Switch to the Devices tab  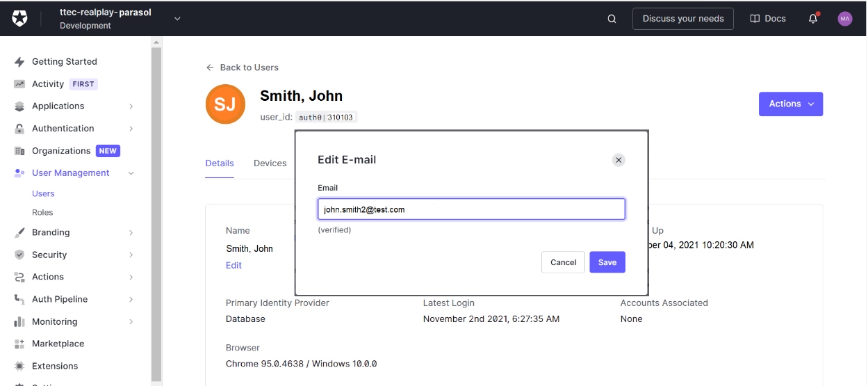270,163
